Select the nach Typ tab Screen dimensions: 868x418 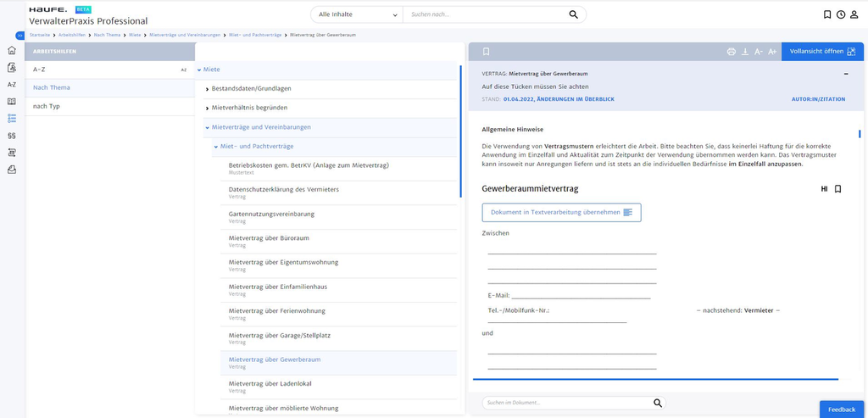pyautogui.click(x=109, y=106)
